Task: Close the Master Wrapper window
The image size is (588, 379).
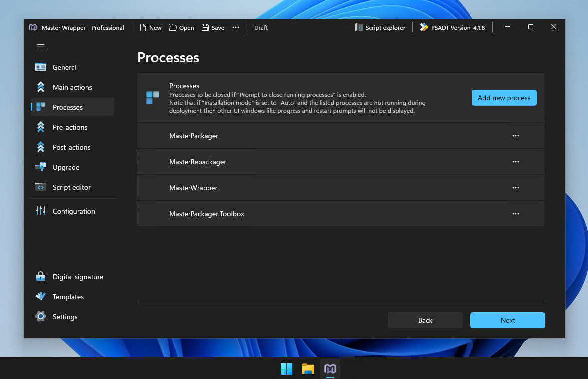Action: click(x=553, y=27)
